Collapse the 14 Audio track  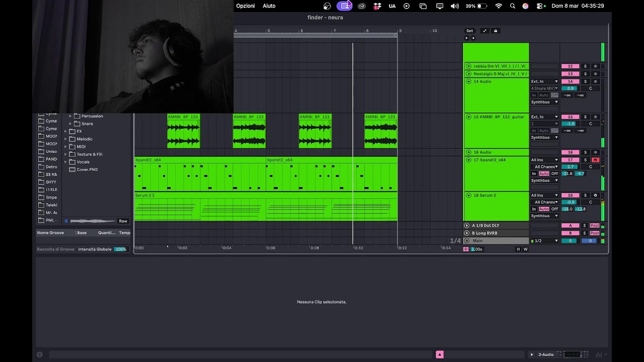pos(468,81)
